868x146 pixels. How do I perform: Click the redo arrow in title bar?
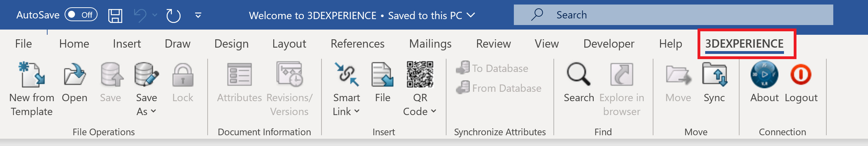pos(173,15)
